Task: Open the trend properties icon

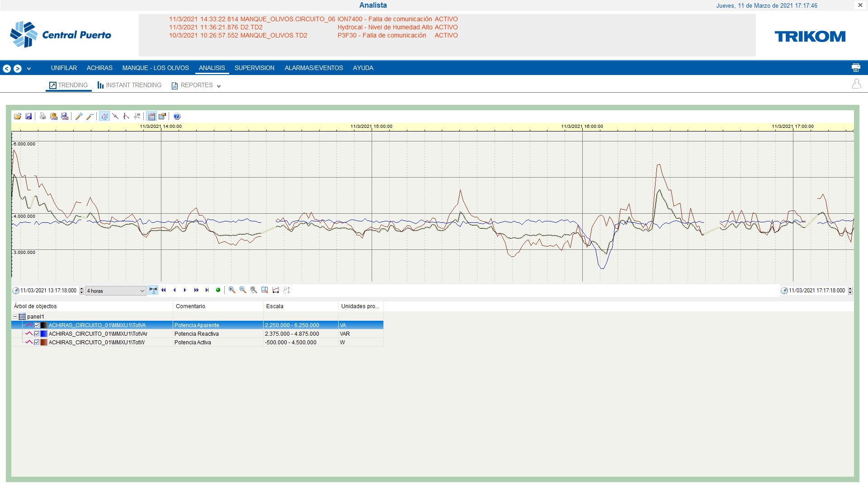Action: pyautogui.click(x=162, y=116)
